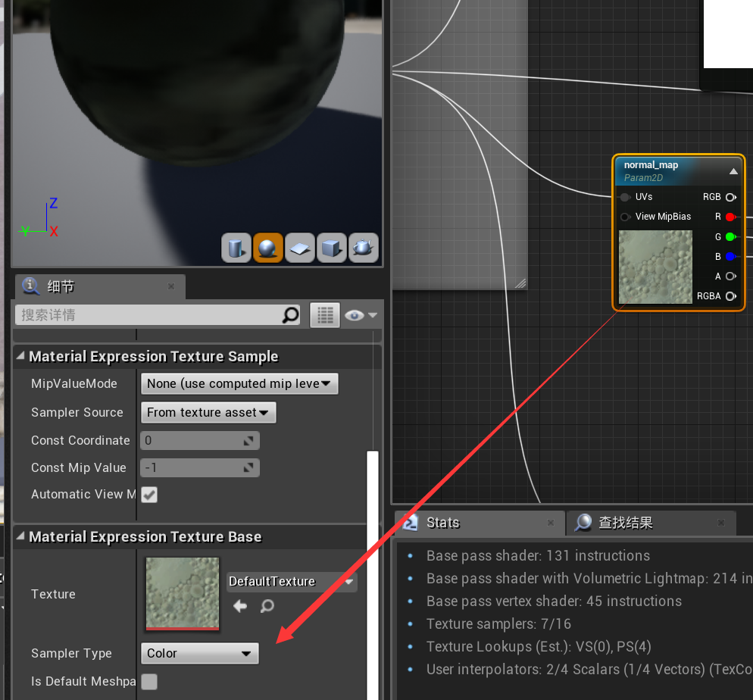Select the cube preview mesh icon
Image resolution: width=753 pixels, height=700 pixels.
pyautogui.click(x=332, y=248)
